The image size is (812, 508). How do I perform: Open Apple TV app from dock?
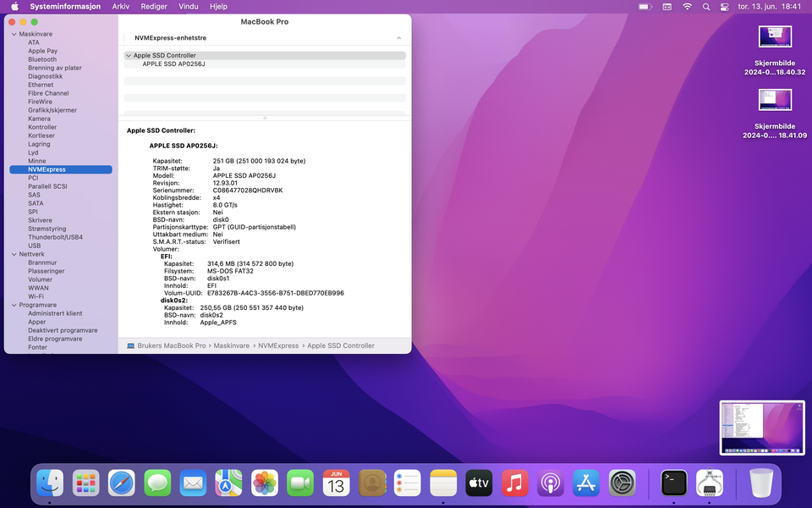[479, 483]
